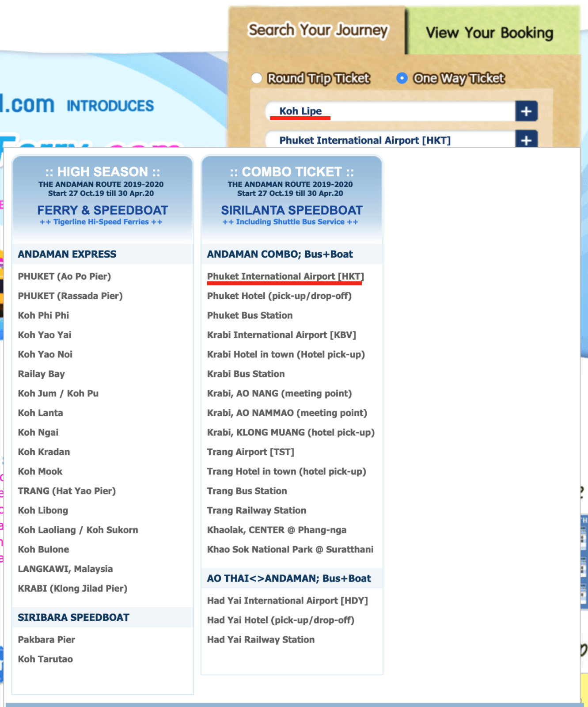Switch to View Your Booking tab
The image size is (588, 707).
(489, 33)
